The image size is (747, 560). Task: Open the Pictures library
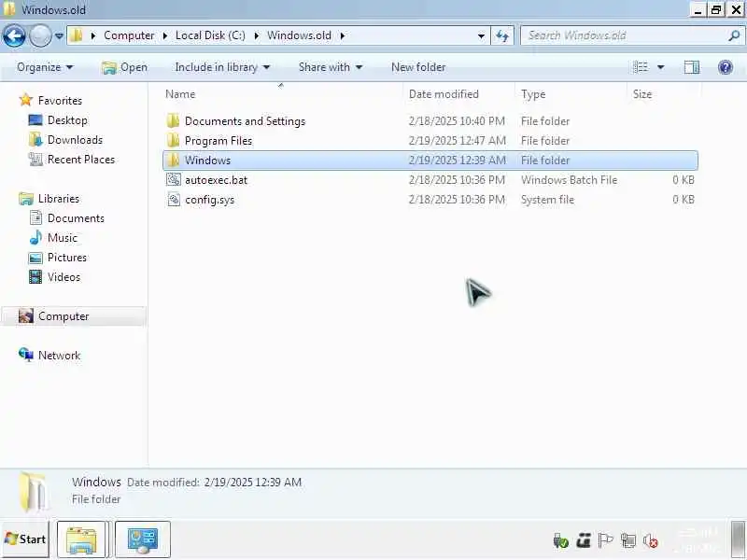67,258
